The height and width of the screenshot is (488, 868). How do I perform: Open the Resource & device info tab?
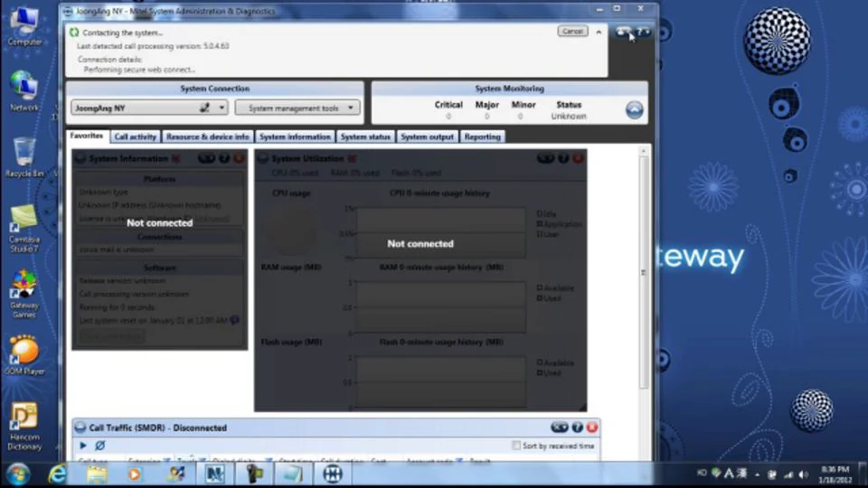[x=208, y=136]
